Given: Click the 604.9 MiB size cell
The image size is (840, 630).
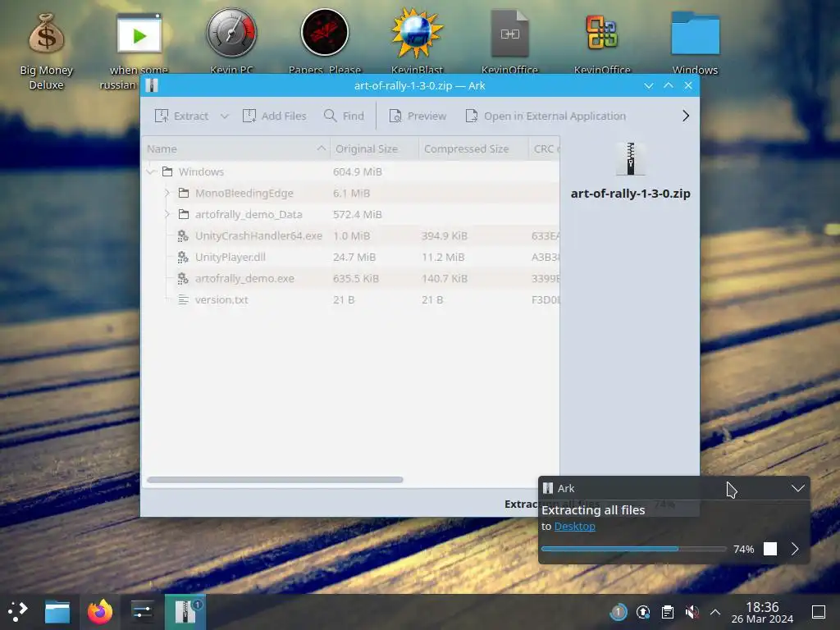Looking at the screenshot, I should pyautogui.click(x=358, y=171).
